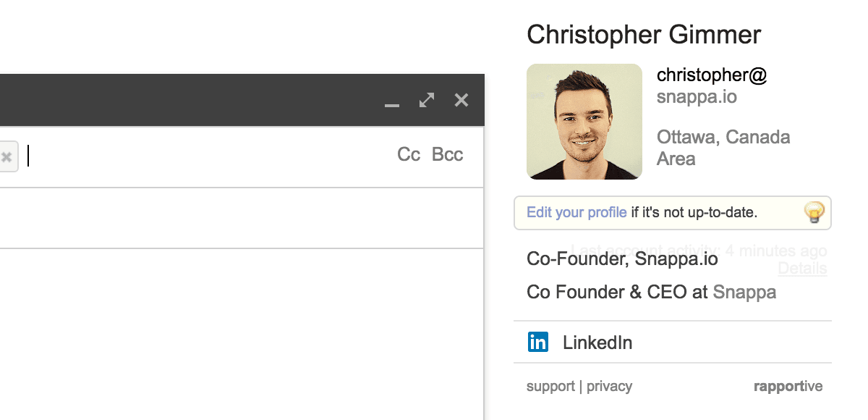
Task: Focus the Subject line field
Action: [x=242, y=218]
